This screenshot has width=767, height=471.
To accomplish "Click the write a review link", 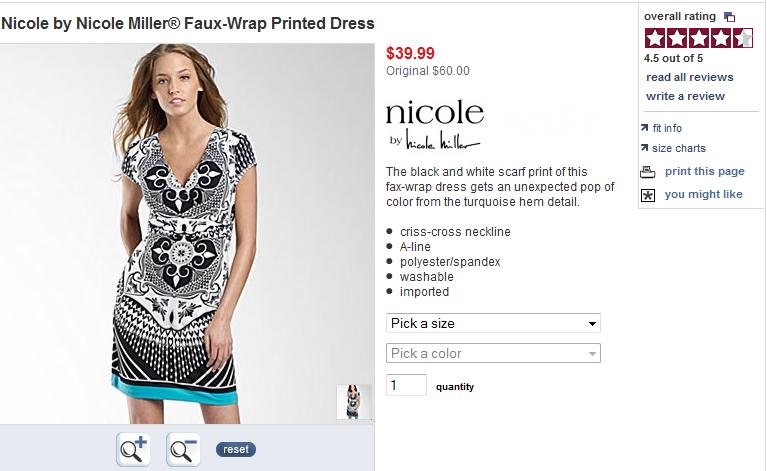I will (x=685, y=96).
